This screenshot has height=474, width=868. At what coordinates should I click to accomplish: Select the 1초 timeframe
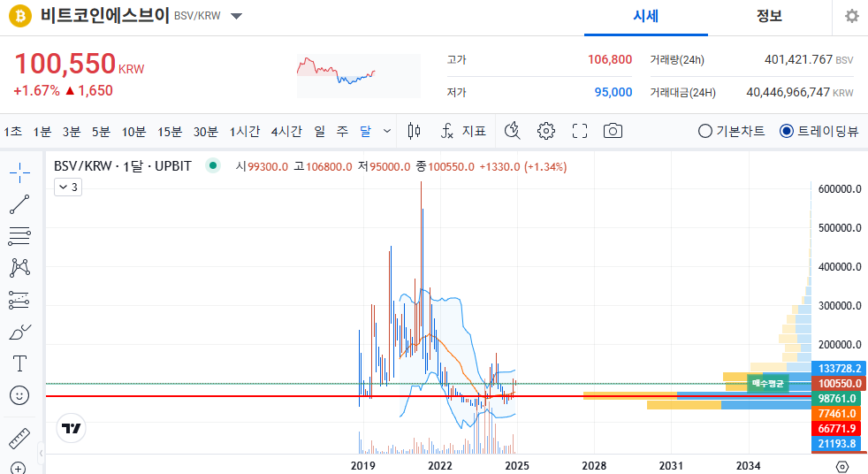click(x=12, y=132)
